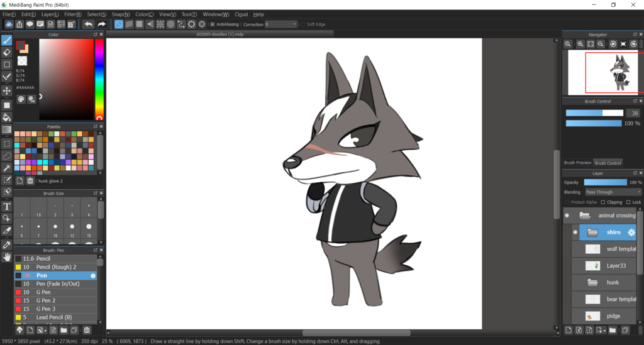Open snap settings gear icon
Screen dimensions: 644x345
point(202,25)
